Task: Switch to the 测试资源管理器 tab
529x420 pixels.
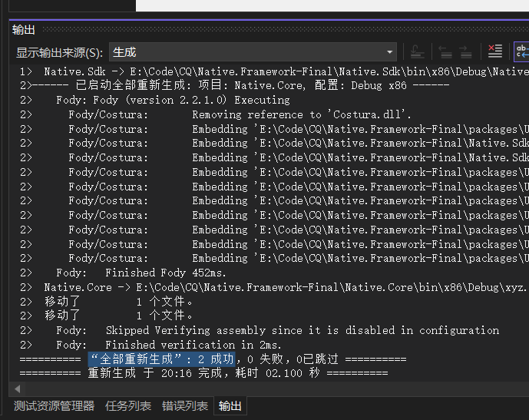Action: (54, 406)
